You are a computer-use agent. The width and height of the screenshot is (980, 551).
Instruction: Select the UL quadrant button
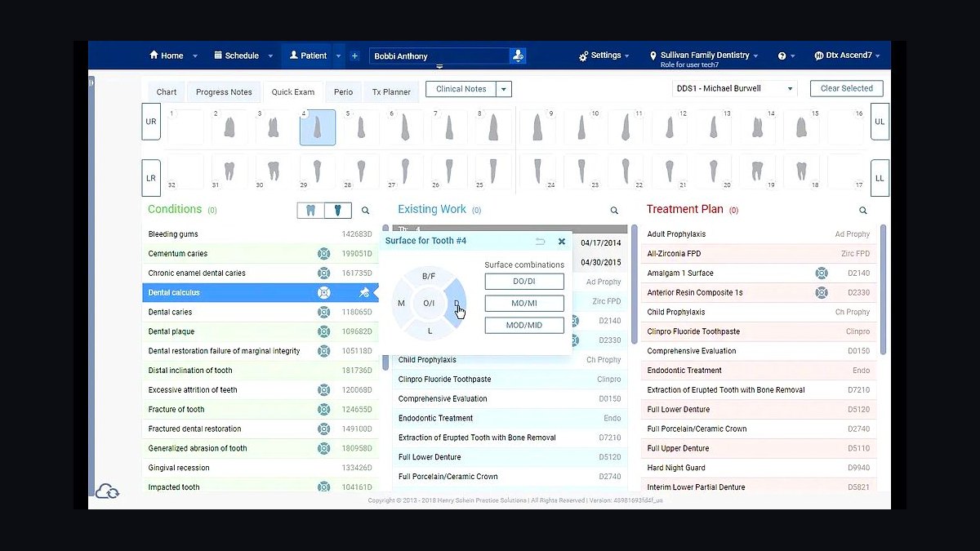[880, 122]
